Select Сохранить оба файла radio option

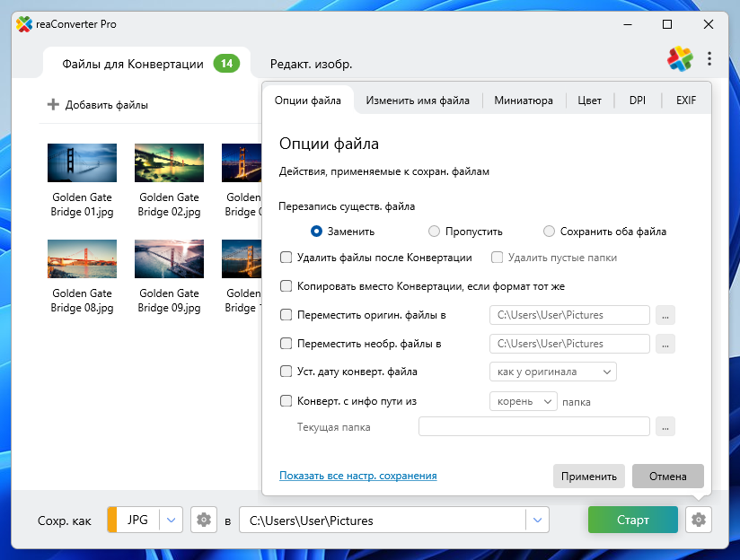point(550,231)
